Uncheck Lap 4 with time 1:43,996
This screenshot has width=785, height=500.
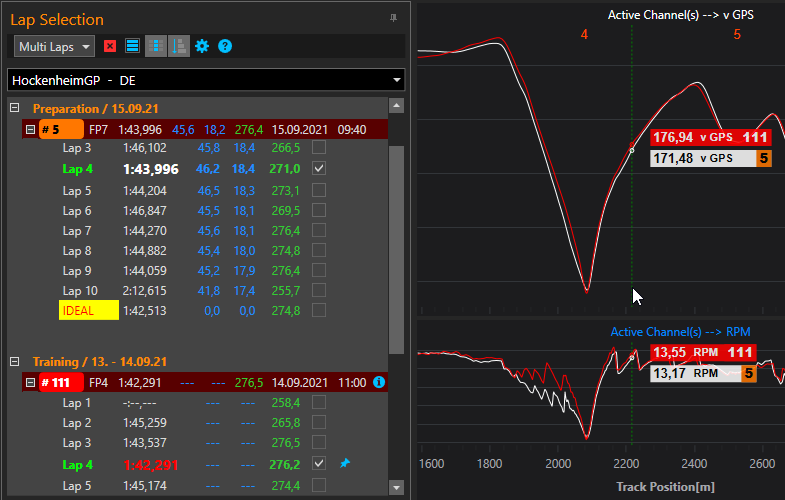[x=319, y=170]
